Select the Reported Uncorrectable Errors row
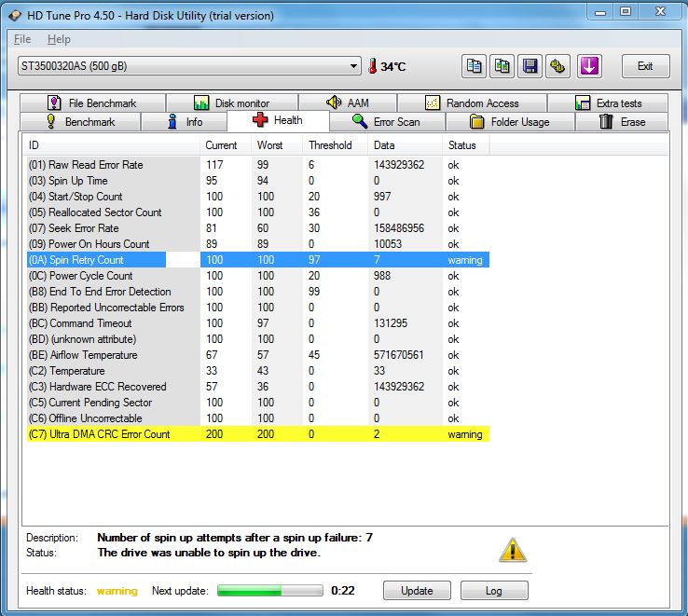Image resolution: width=688 pixels, height=616 pixels. [x=258, y=308]
